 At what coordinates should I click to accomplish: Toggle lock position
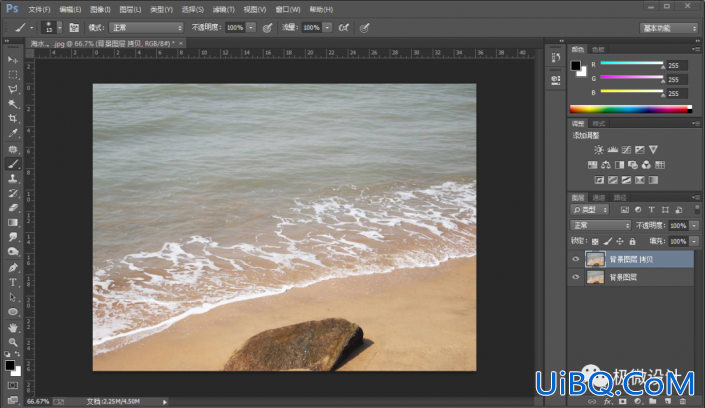coord(620,242)
